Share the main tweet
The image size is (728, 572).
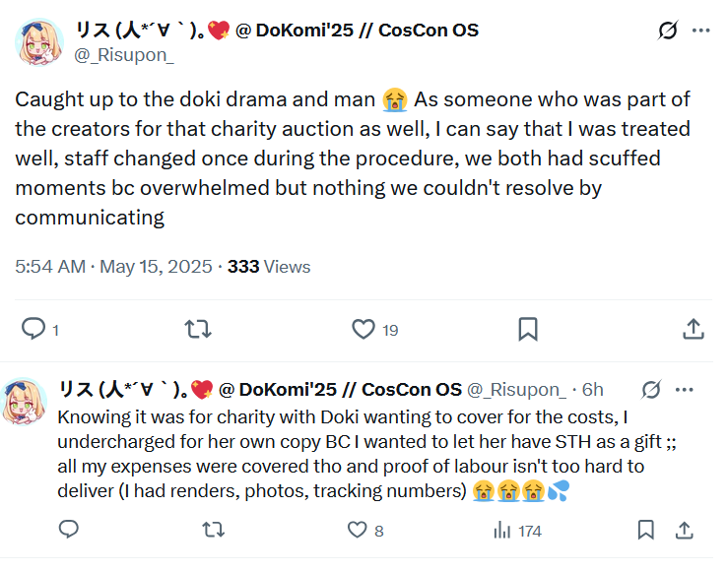(693, 329)
